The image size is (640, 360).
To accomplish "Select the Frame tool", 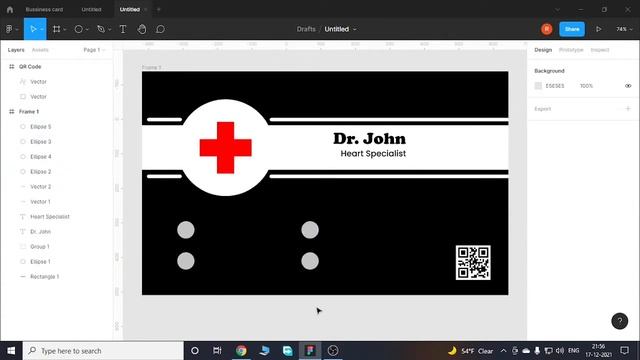I will (56, 29).
